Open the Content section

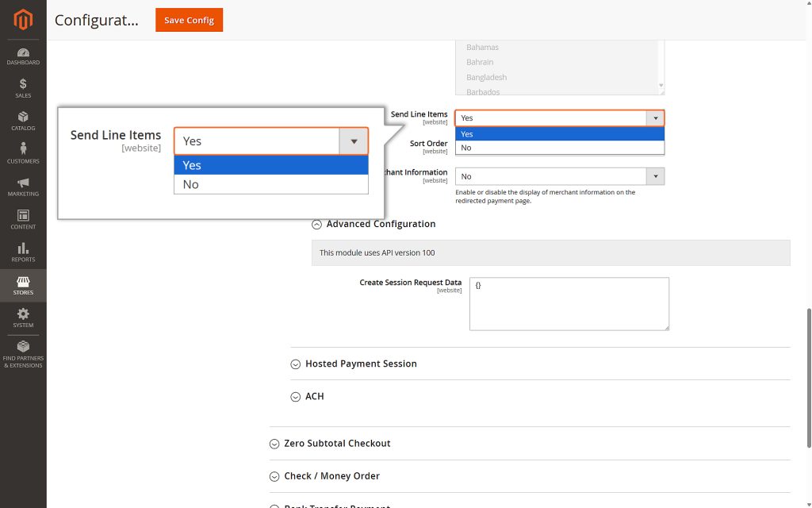pyautogui.click(x=23, y=221)
